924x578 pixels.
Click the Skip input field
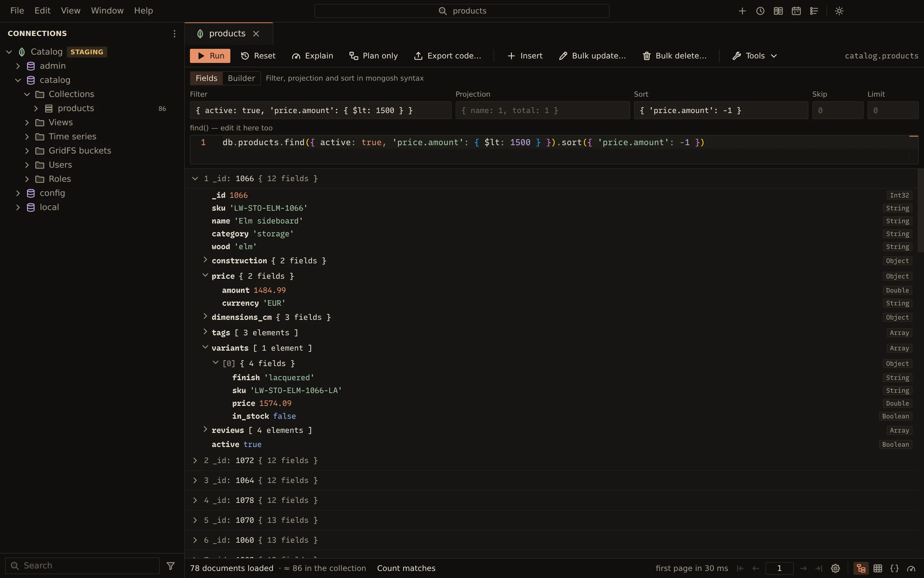838,110
